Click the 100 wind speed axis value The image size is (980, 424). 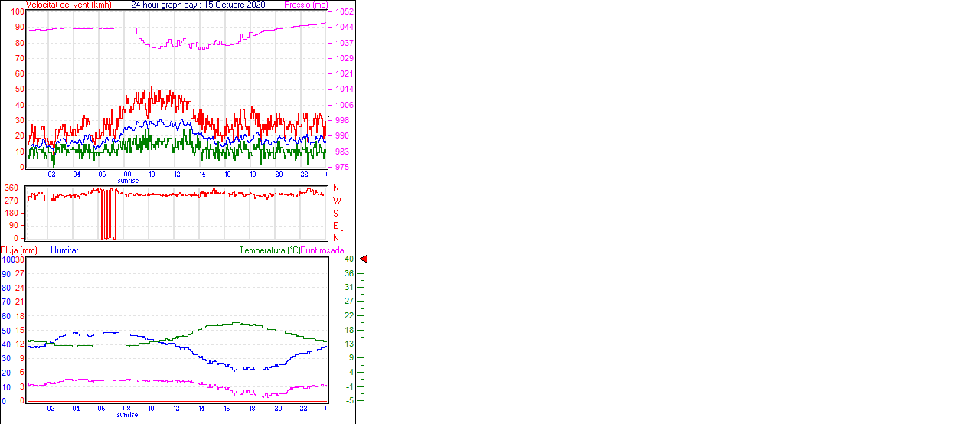(x=16, y=12)
